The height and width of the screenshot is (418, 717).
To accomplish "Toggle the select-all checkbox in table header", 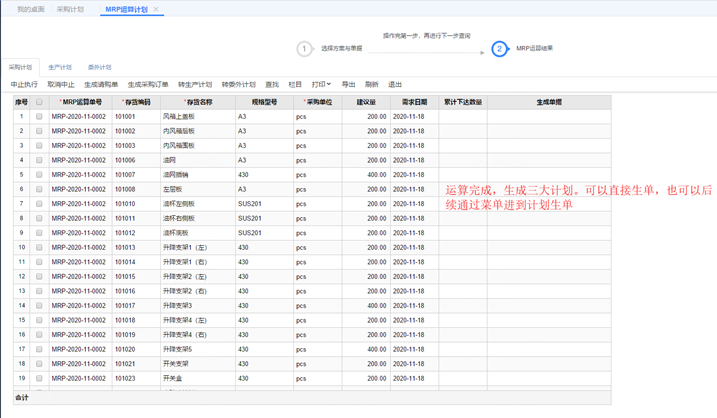I will click(x=39, y=102).
